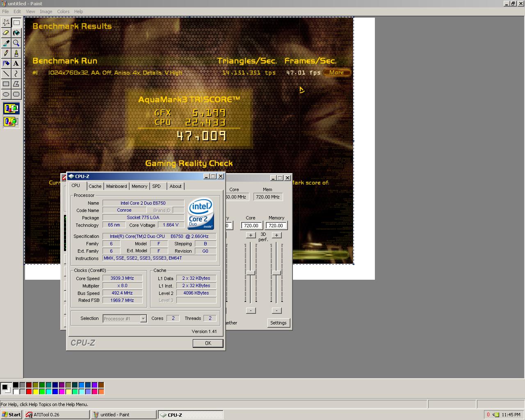
Task: Pick black color from top palette row
Action: coord(16,385)
